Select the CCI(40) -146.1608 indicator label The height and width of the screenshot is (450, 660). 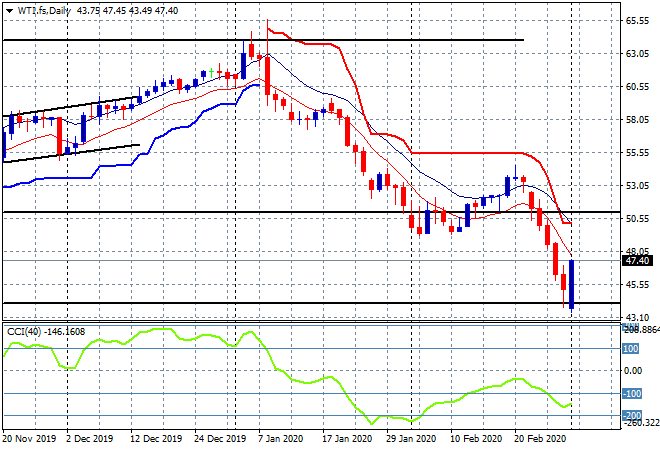tap(46, 332)
